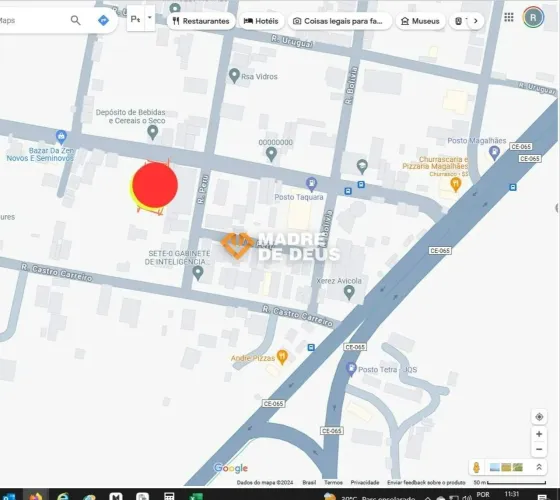This screenshot has height=500, width=560.
Task: Open the Bazar Da Zen shopping pin
Action: pos(61,136)
